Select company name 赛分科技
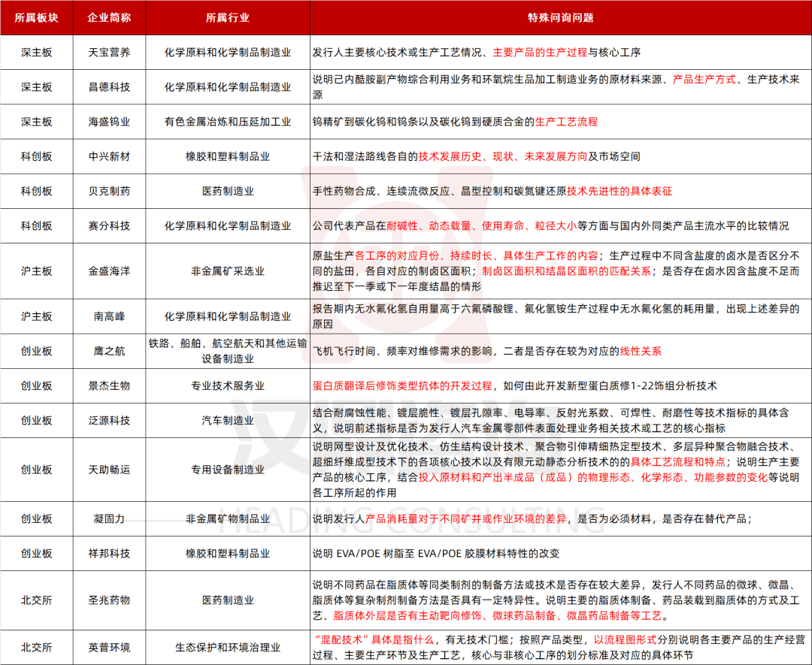The image size is (812, 665). coord(109,225)
